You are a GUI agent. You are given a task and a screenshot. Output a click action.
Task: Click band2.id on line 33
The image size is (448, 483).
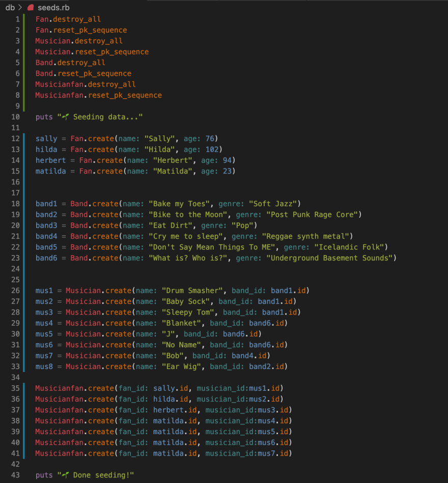click(x=267, y=366)
